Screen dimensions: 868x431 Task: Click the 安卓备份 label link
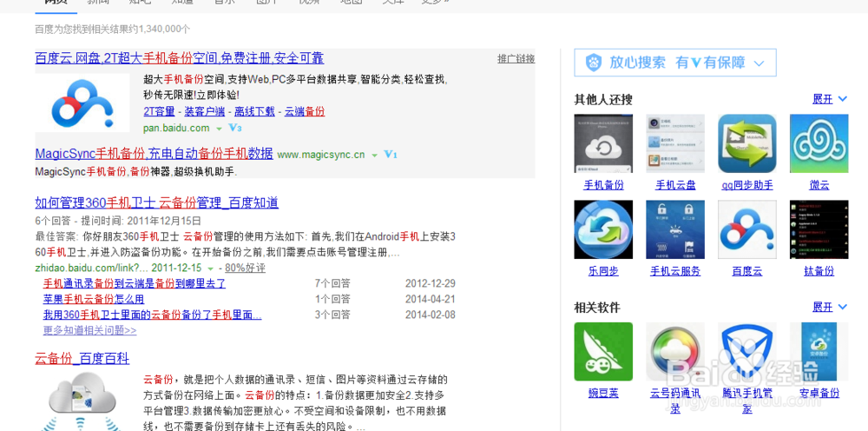click(x=819, y=394)
